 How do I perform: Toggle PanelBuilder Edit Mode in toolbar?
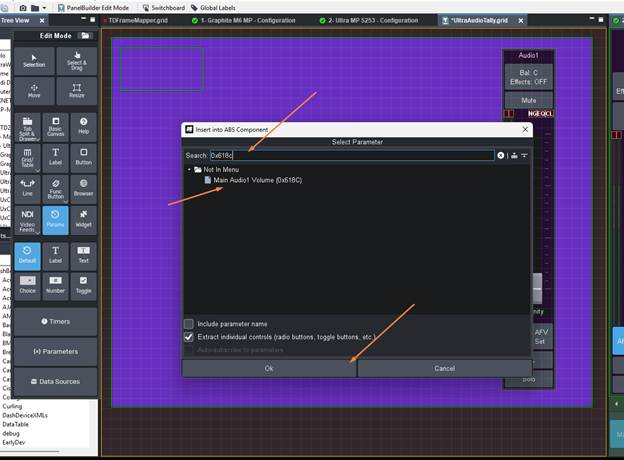point(94,8)
